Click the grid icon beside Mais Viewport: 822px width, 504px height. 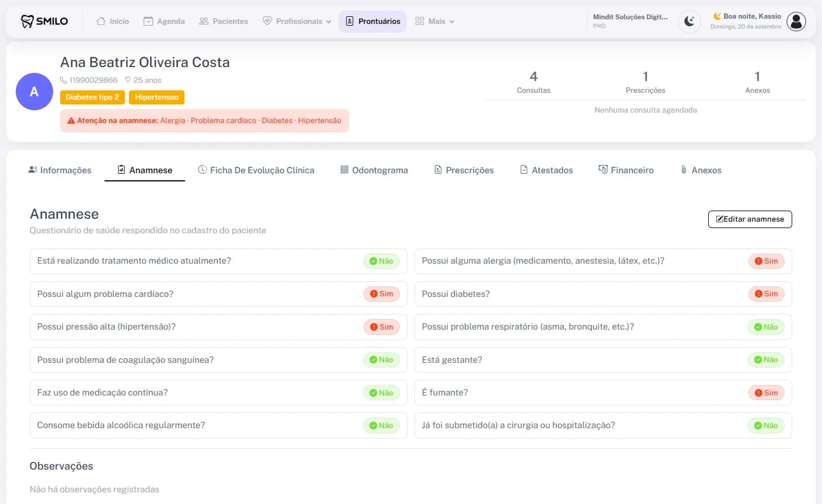coord(419,21)
